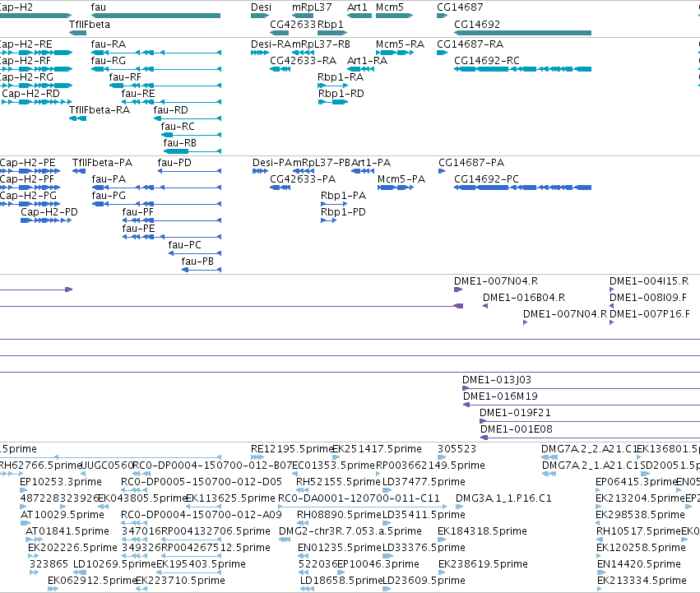Click transcript fau-RE label
The image size is (700, 593).
138,94
